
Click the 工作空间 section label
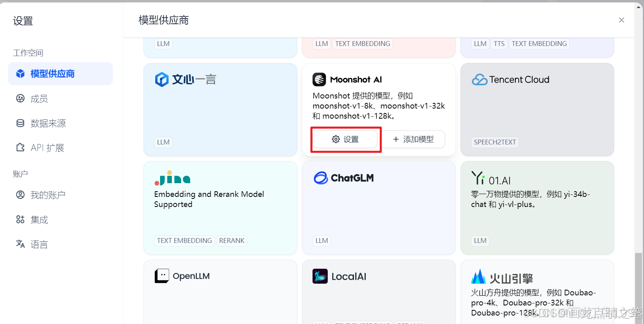pyautogui.click(x=28, y=53)
